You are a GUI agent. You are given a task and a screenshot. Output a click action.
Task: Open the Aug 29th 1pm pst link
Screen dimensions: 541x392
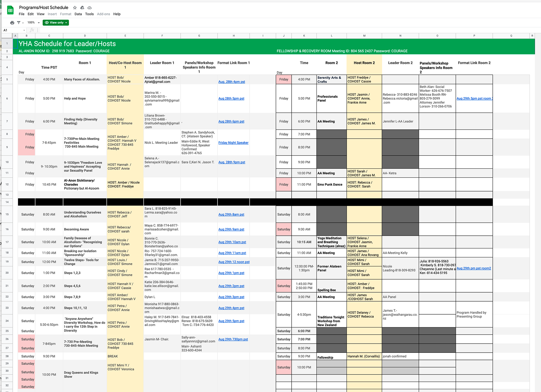pyautogui.click(x=231, y=273)
